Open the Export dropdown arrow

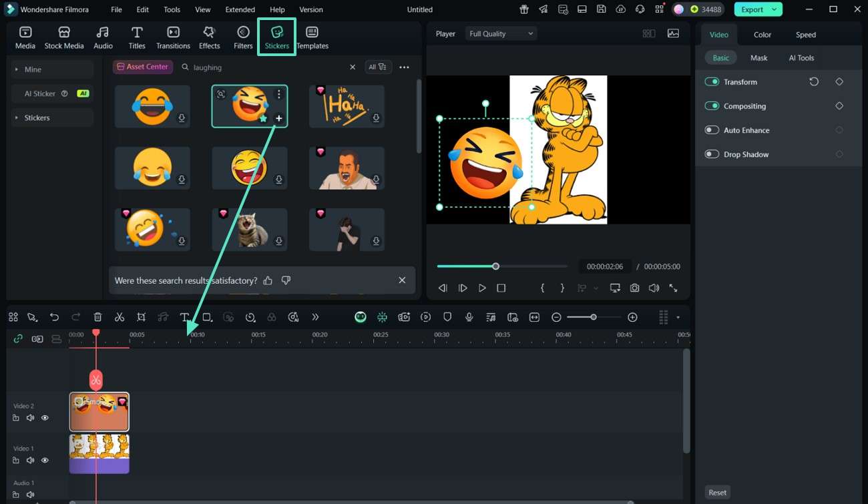click(775, 9)
